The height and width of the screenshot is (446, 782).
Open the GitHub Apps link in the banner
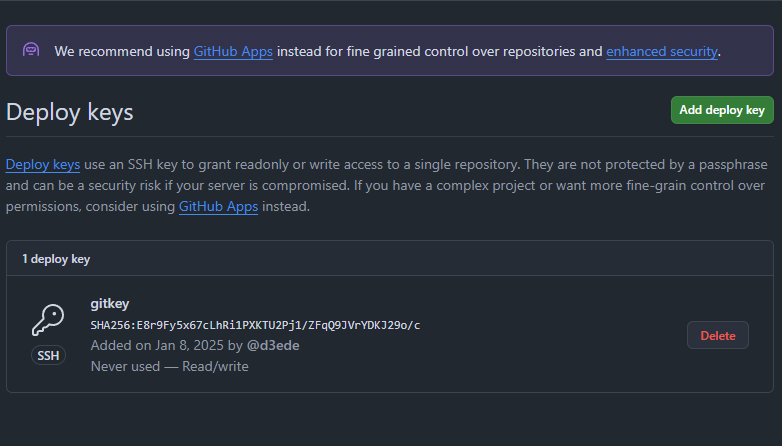coord(233,51)
